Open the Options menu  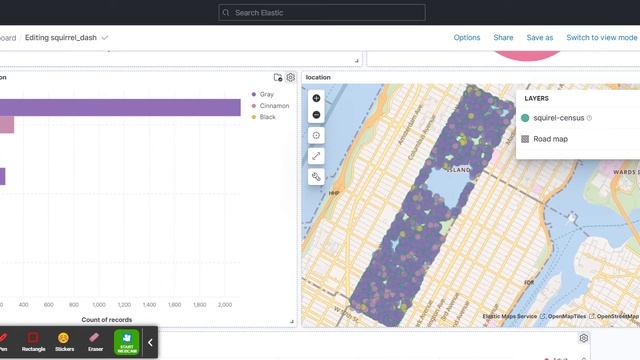point(467,38)
